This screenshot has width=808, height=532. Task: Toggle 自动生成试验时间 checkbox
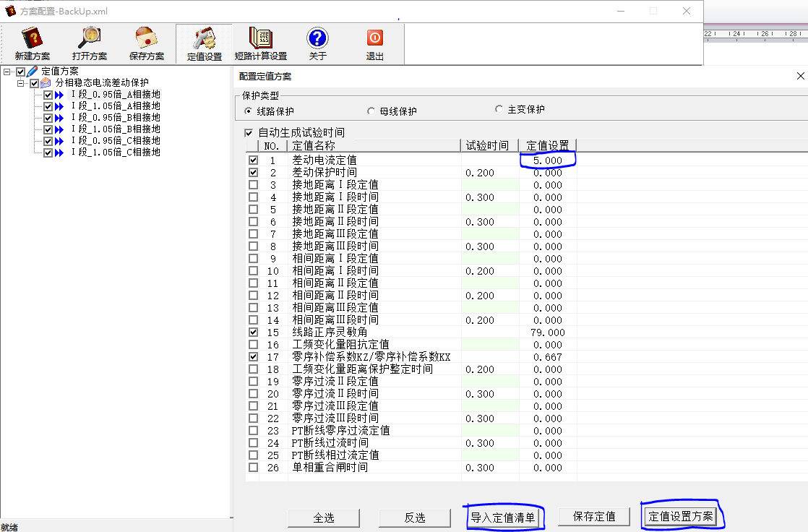pyautogui.click(x=249, y=133)
